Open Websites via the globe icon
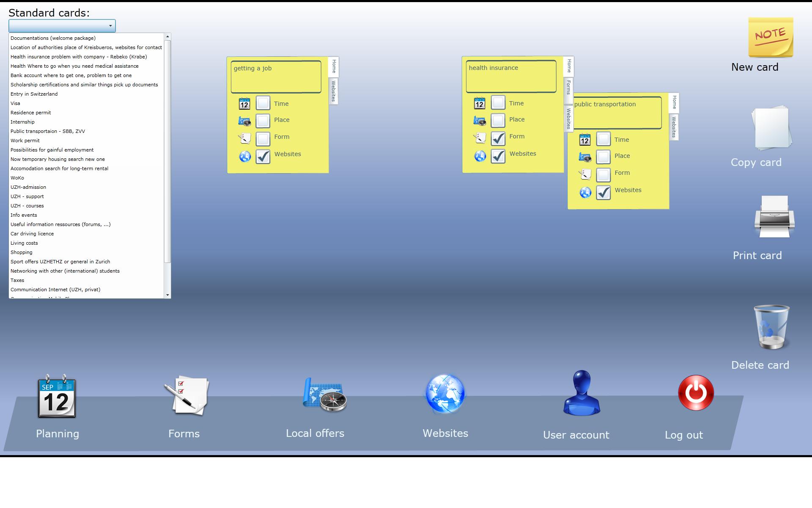 pos(445,394)
